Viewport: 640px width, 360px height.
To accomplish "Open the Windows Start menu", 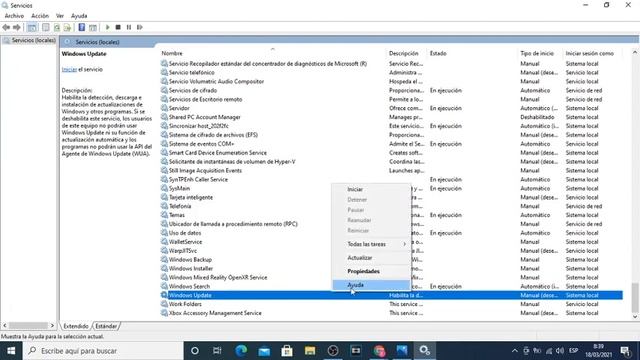I will [11, 351].
